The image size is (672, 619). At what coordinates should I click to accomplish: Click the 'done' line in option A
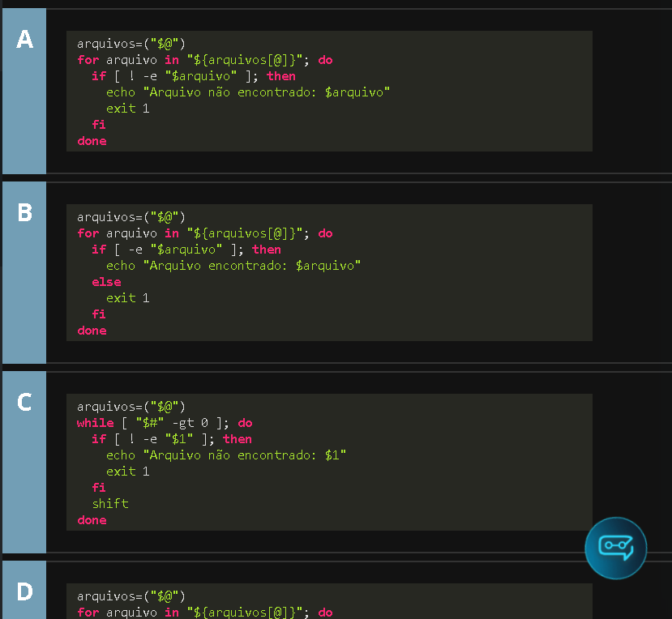pyautogui.click(x=92, y=141)
